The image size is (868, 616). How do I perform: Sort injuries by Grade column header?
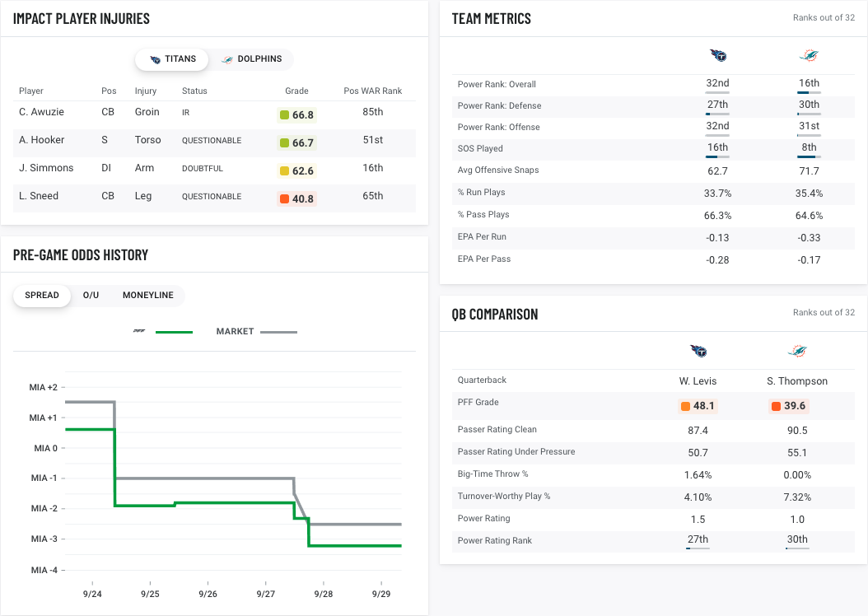(x=296, y=91)
